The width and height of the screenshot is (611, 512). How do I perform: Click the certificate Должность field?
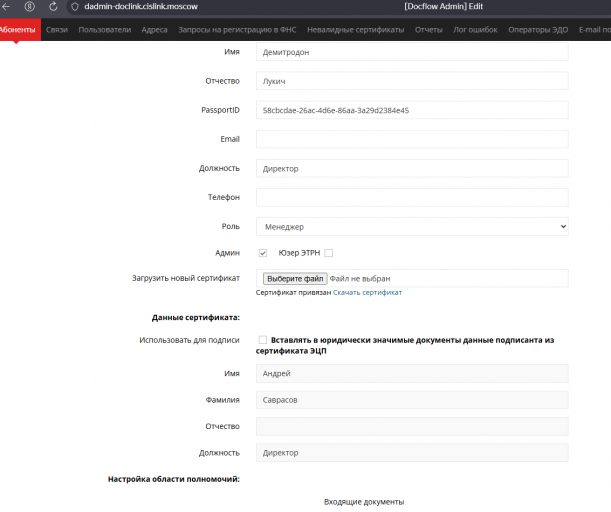click(x=412, y=453)
